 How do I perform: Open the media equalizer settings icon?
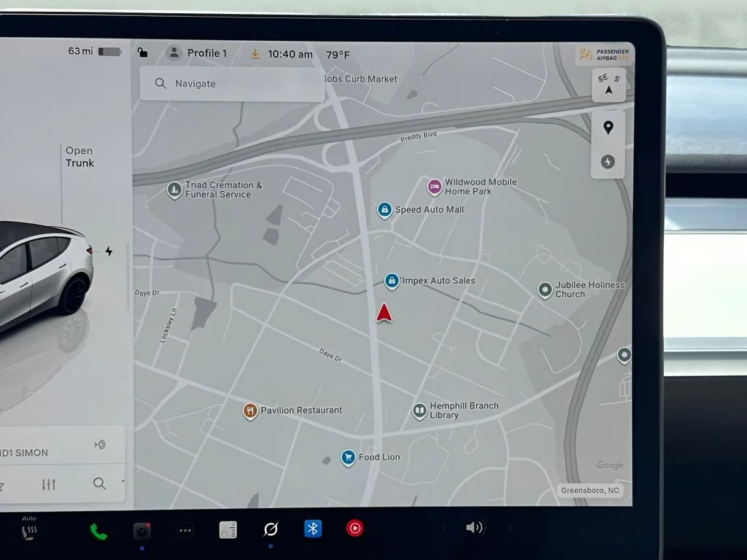[49, 484]
